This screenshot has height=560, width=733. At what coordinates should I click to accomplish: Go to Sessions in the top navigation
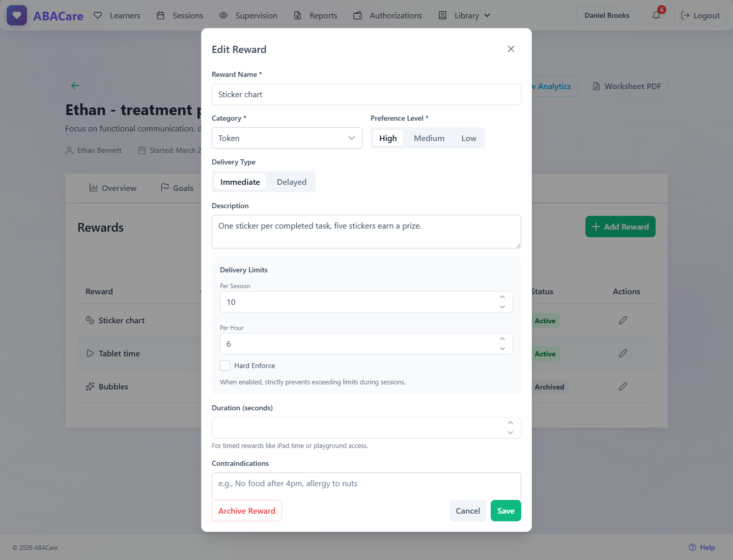[x=180, y=15]
